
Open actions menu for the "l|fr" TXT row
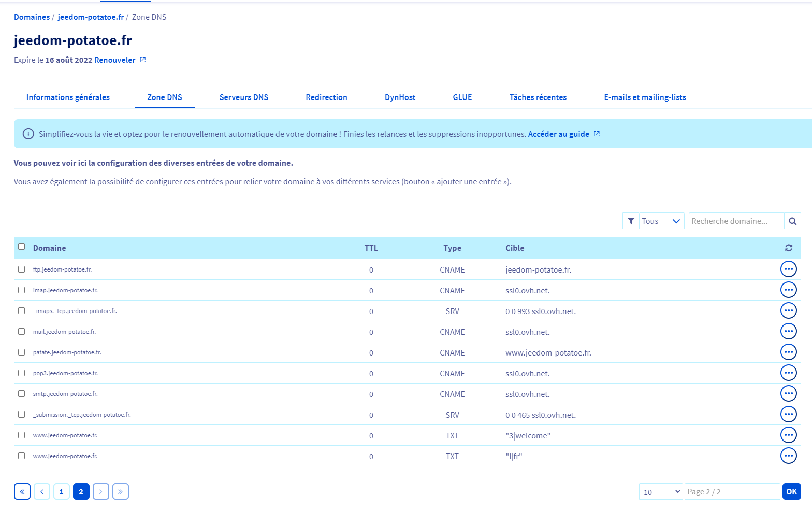click(x=789, y=456)
